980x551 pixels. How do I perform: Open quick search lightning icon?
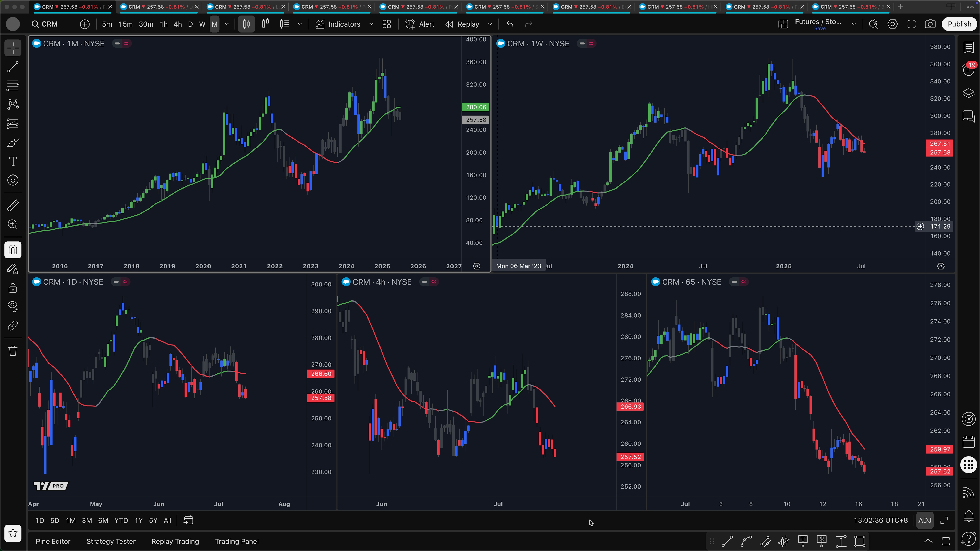click(x=874, y=24)
